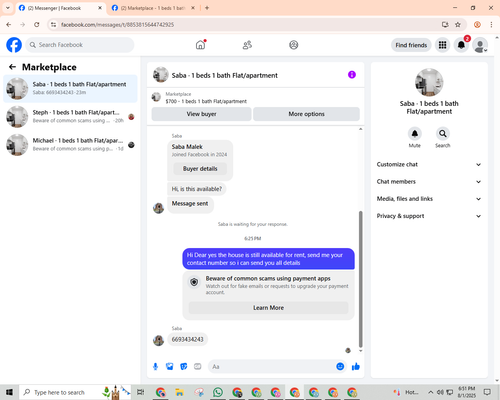Image resolution: width=500 pixels, height=400 pixels.
Task: Click the chat scrollbar thumb
Action: click(x=360, y=279)
